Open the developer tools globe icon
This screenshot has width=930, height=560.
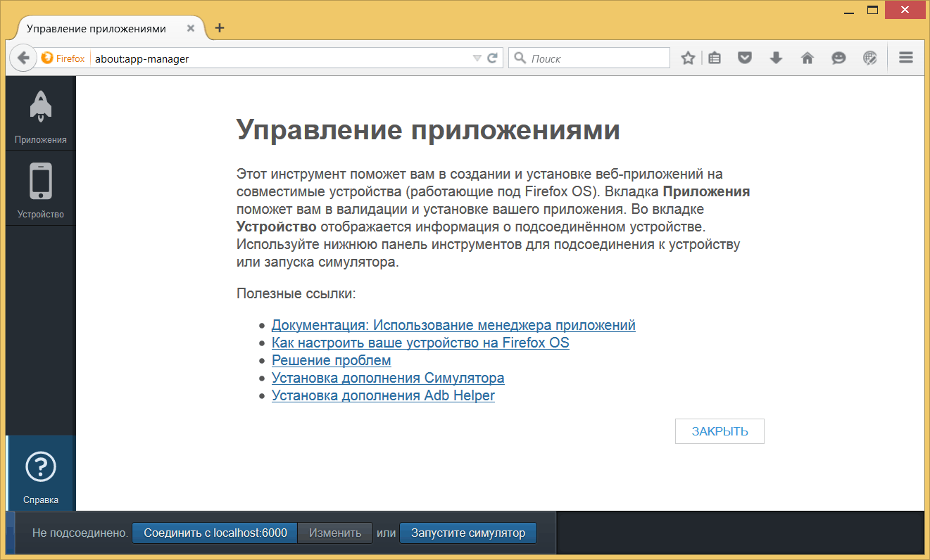tap(870, 58)
